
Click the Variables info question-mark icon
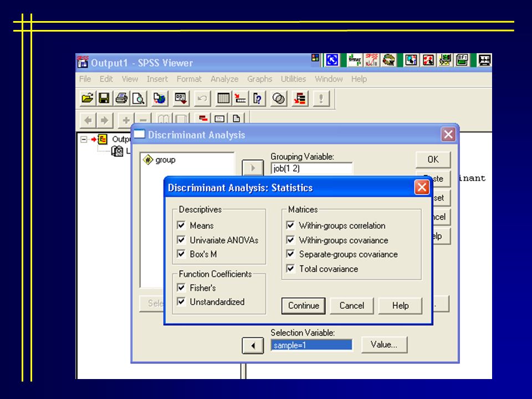pyautogui.click(x=258, y=99)
